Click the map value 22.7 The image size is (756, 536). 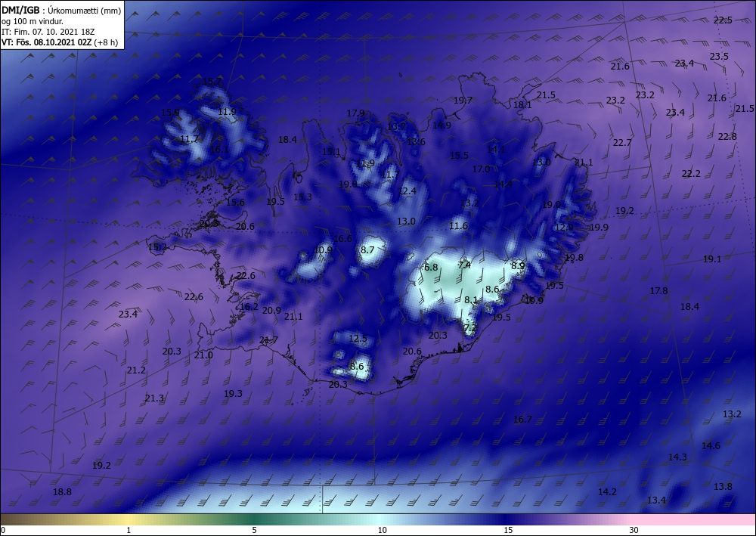point(622,143)
